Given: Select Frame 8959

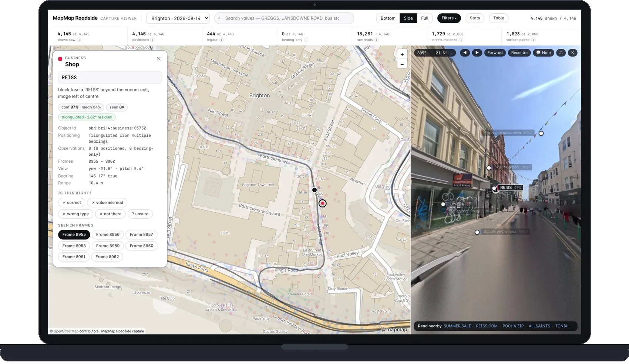Looking at the screenshot, I should pyautogui.click(x=108, y=246).
